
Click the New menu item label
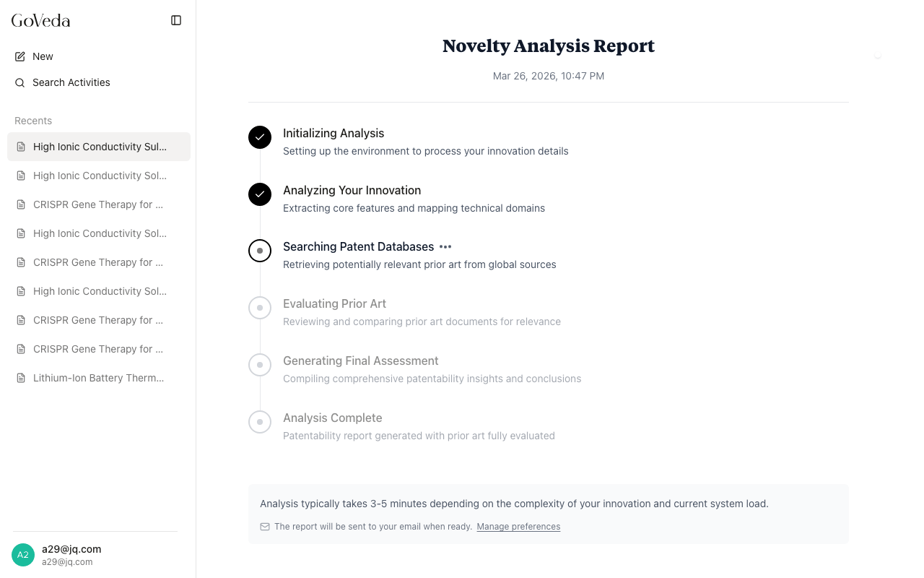[x=43, y=56]
